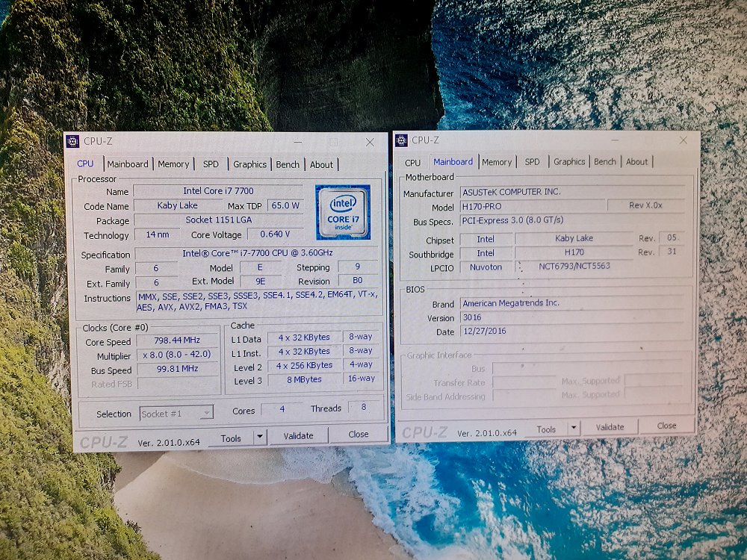The width and height of the screenshot is (747, 560).
Task: Click Close button at bottom of CPU window
Action: point(359,435)
